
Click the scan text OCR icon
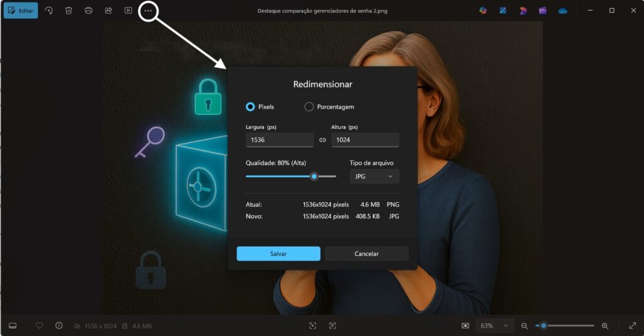[332, 326]
